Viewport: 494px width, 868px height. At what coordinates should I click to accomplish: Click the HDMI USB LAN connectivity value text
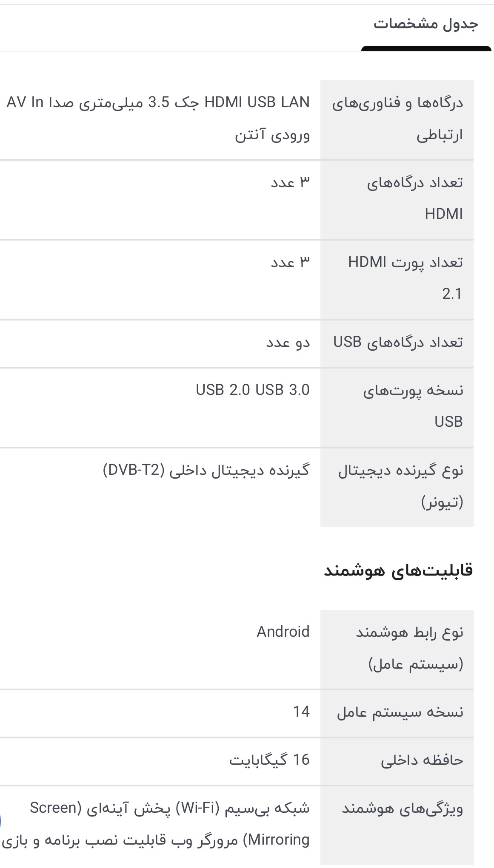(x=158, y=118)
